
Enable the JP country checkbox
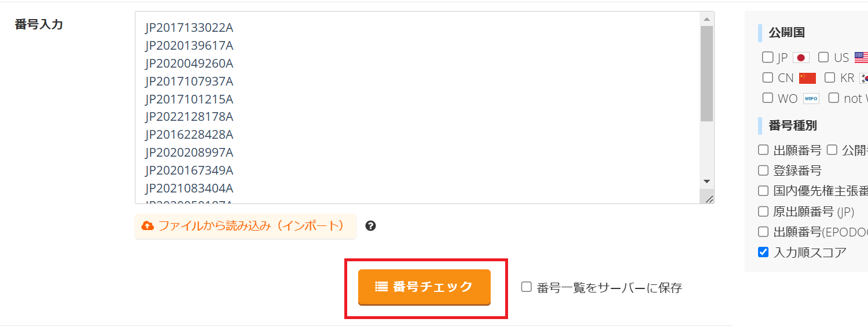pyautogui.click(x=767, y=57)
